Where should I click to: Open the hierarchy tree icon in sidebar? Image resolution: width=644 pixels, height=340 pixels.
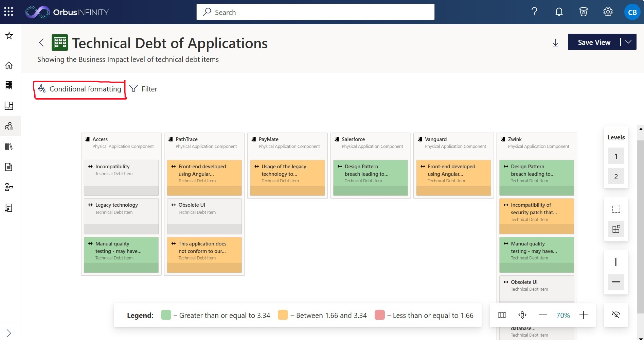(9, 187)
